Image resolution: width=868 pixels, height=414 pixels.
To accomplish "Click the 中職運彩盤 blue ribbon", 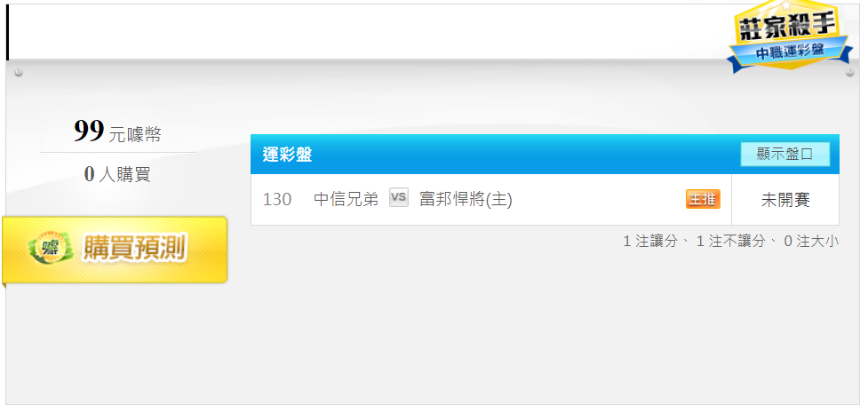I will pyautogui.click(x=790, y=53).
